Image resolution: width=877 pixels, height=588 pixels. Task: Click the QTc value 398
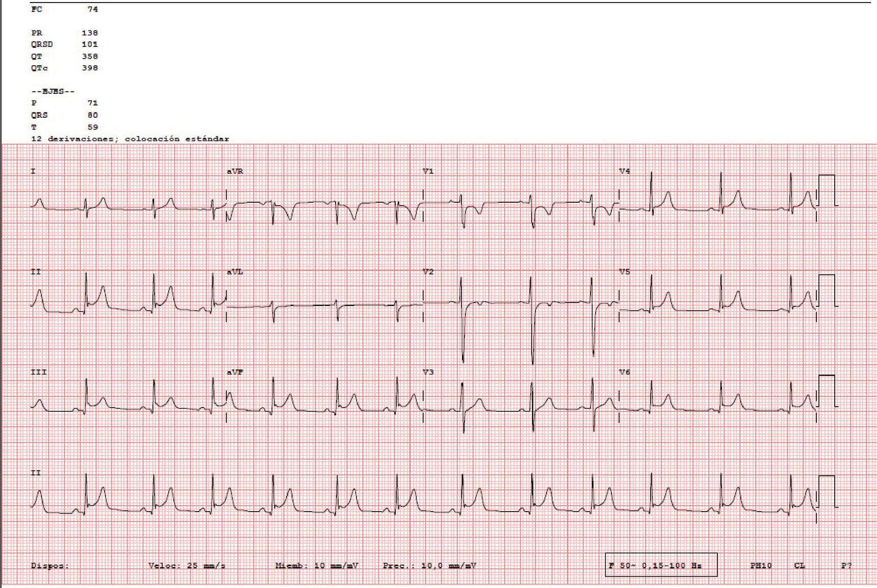click(90, 68)
